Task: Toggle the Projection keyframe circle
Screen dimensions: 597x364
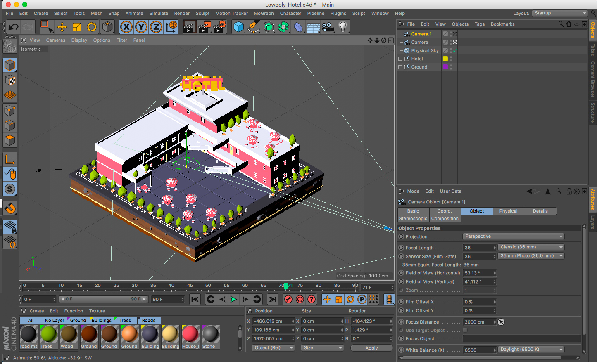Action: coord(401,236)
